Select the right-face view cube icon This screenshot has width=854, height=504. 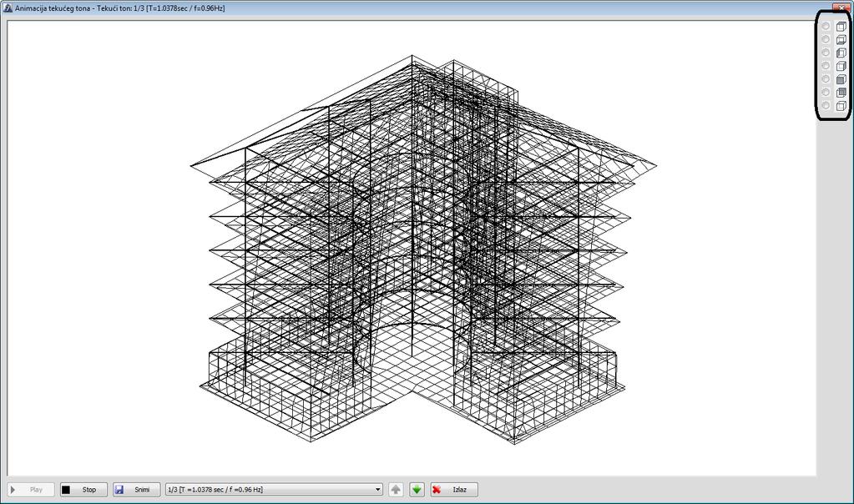pos(841,66)
